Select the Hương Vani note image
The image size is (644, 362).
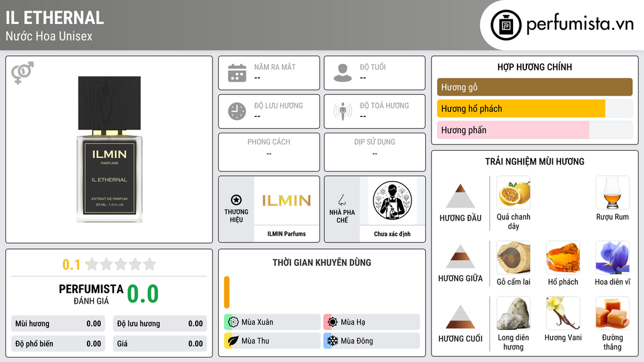point(563,314)
